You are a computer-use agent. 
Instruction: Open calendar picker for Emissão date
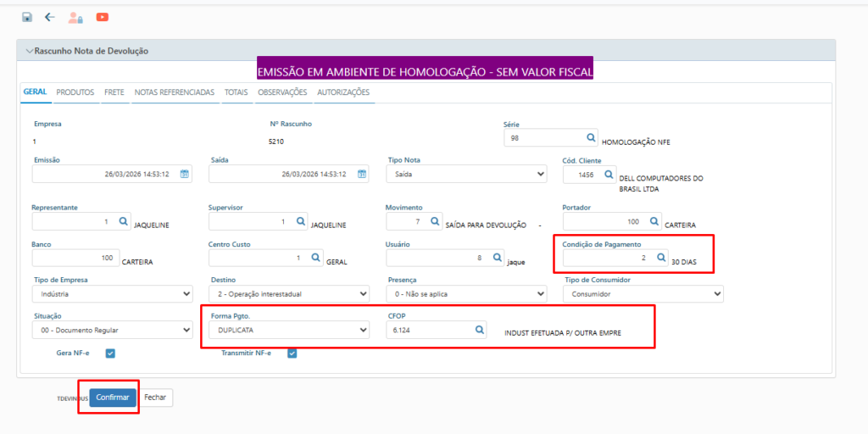(185, 174)
